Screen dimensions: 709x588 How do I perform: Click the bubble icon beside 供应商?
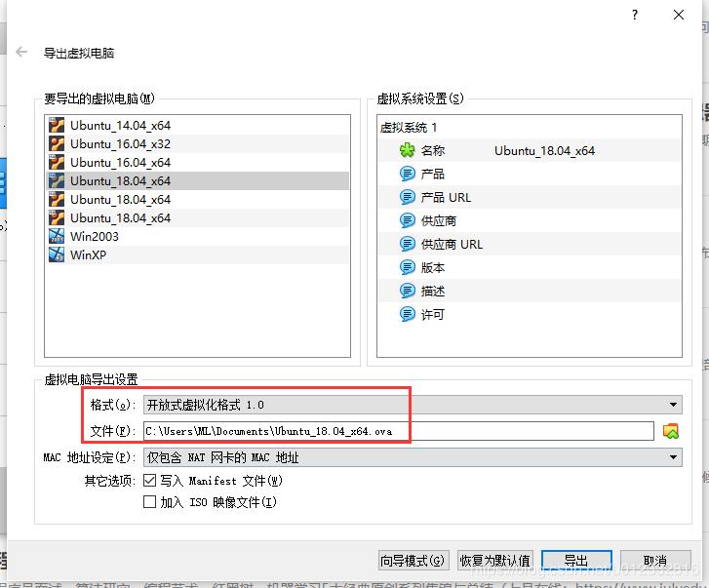(x=407, y=220)
